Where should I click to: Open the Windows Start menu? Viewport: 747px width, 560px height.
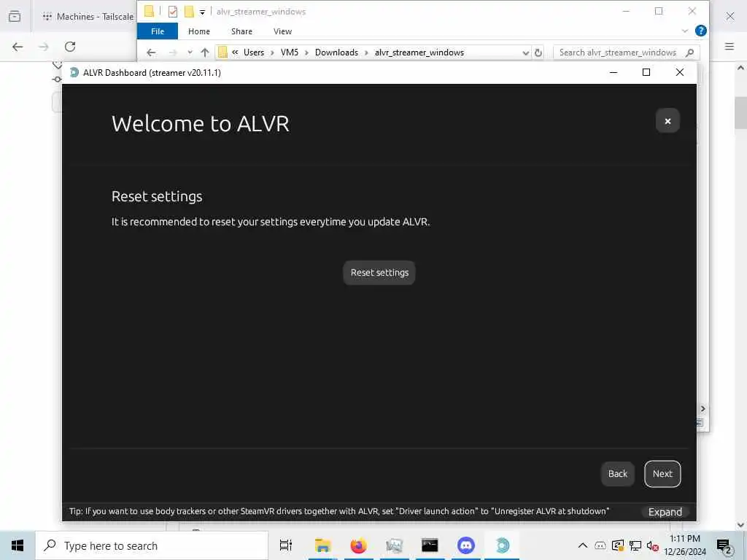18,545
